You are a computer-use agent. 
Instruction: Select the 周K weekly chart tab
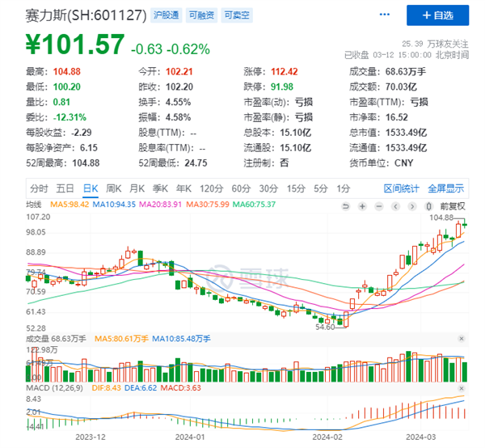point(114,188)
